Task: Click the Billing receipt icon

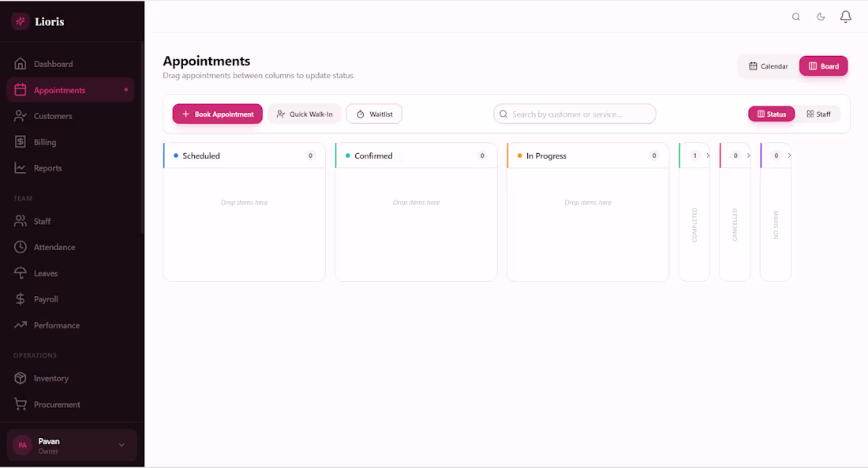Action: [21, 142]
